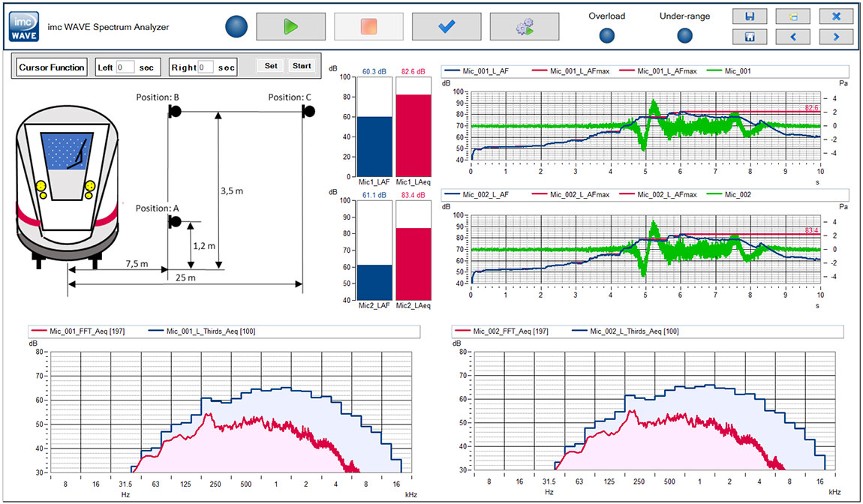The image size is (863, 504).
Task: Click the blue checkmark button
Action: coord(447,26)
